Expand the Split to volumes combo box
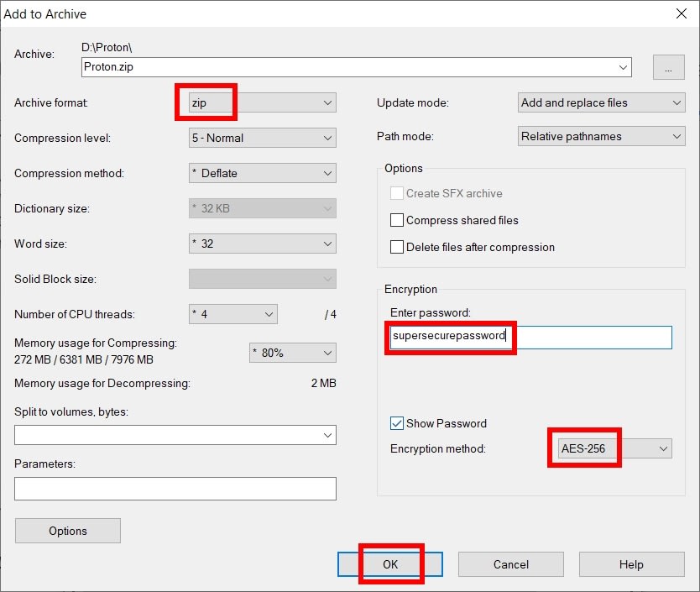Screen dimensions: 700x592 click(175, 435)
